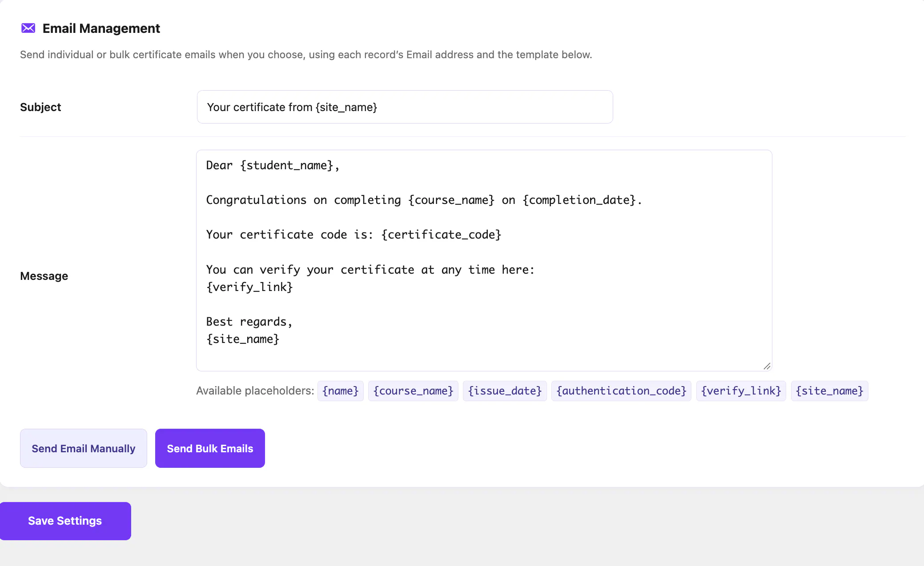Click the 'Your certificate code is:' line

click(x=354, y=235)
